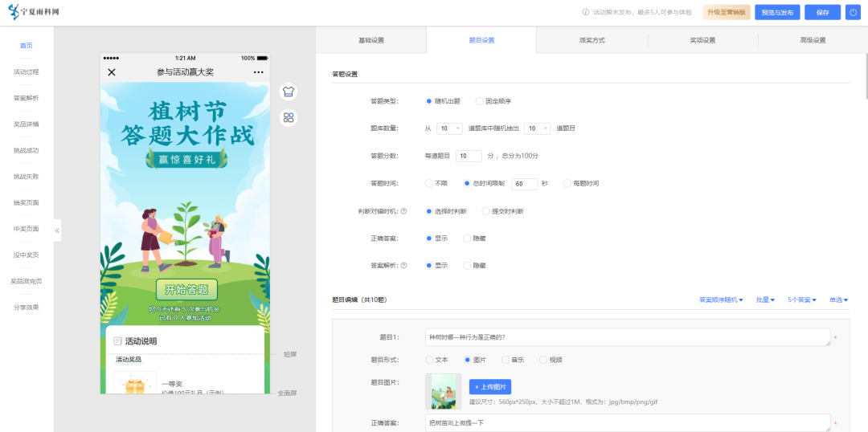The height and width of the screenshot is (432, 868).
Task: Click the three-dots menu in phone preview
Action: point(259,72)
